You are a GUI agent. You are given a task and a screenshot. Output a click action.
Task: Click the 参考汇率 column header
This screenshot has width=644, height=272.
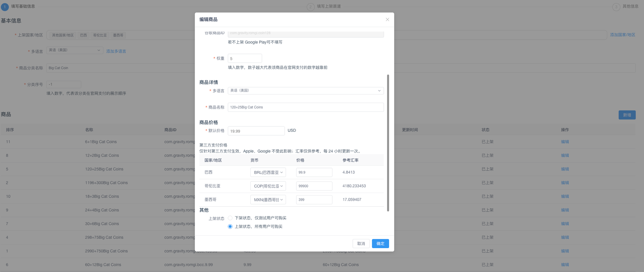(x=350, y=160)
